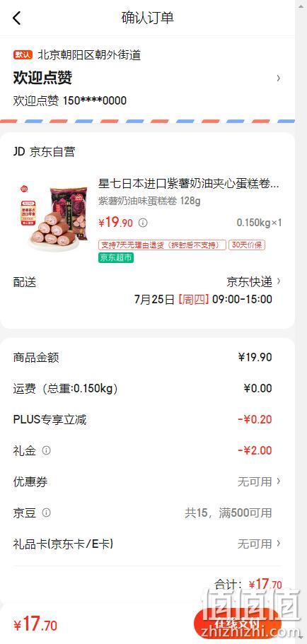Screen dimensions: 307x644
Task: Expand 京东快递 delivery options
Action: click(253, 282)
